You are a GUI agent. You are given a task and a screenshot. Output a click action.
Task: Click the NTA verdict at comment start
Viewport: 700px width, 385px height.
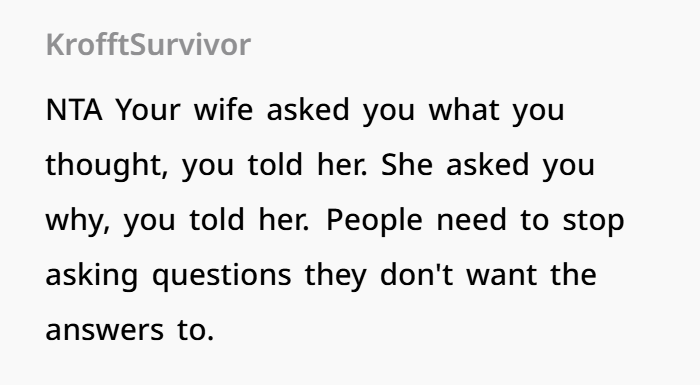pos(74,110)
